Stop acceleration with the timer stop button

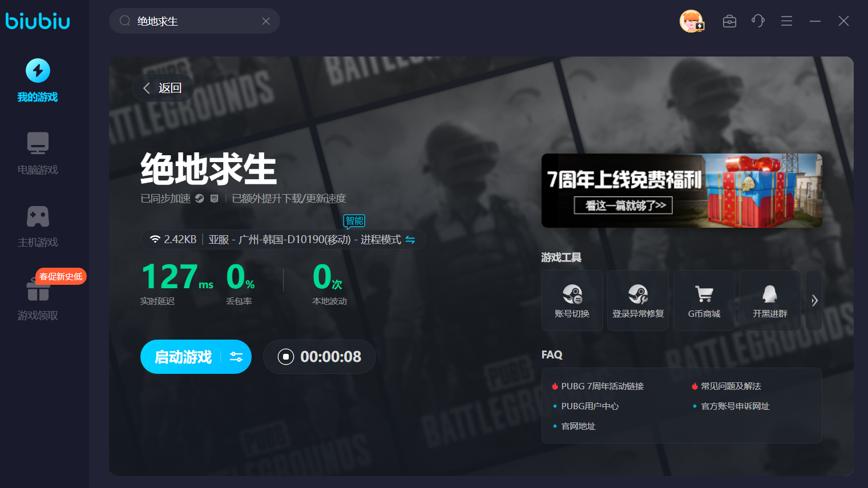[x=285, y=357]
